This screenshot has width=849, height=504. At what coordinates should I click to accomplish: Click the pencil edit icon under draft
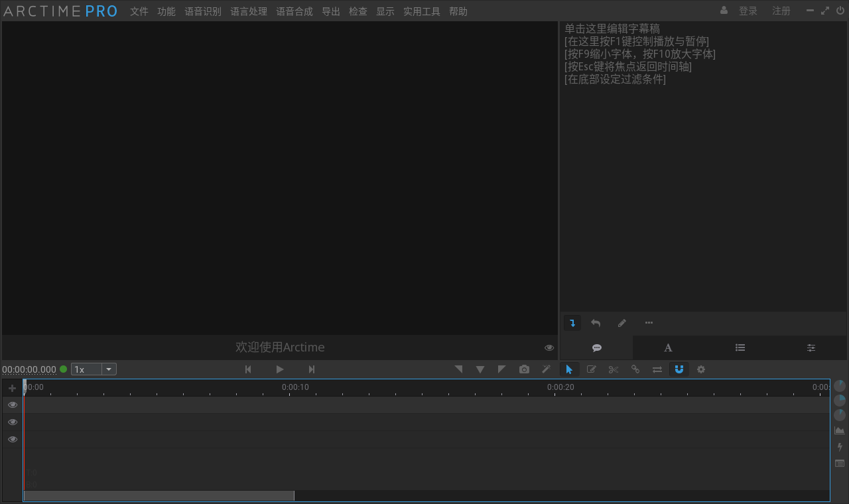pos(622,323)
